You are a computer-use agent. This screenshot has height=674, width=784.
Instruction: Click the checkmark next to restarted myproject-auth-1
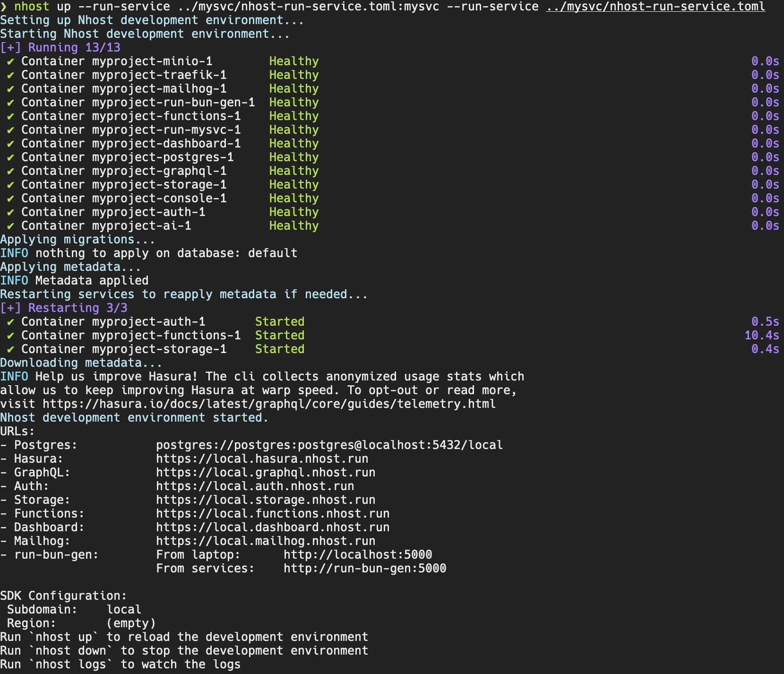tap(10, 321)
